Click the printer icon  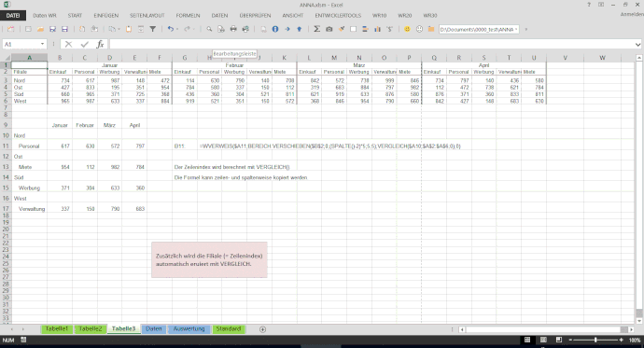tap(233, 29)
